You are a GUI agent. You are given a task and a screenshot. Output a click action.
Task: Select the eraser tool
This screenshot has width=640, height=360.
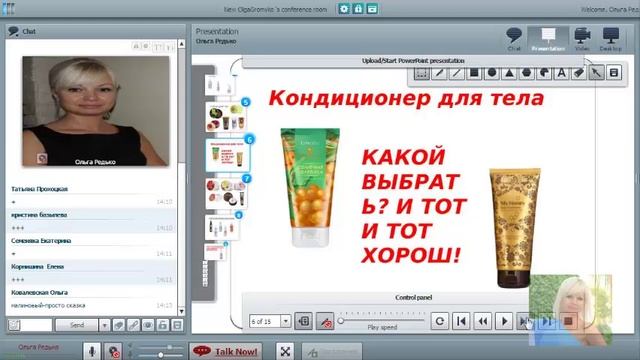579,73
